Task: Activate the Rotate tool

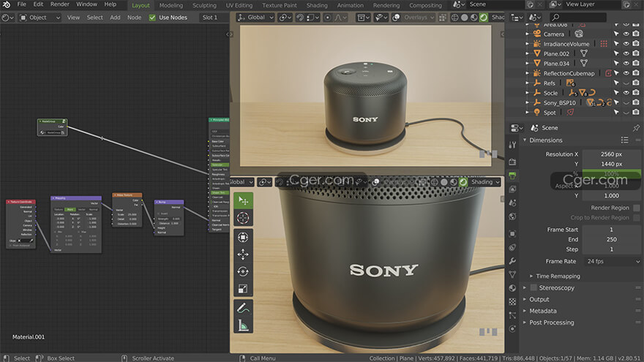Action: click(x=243, y=272)
